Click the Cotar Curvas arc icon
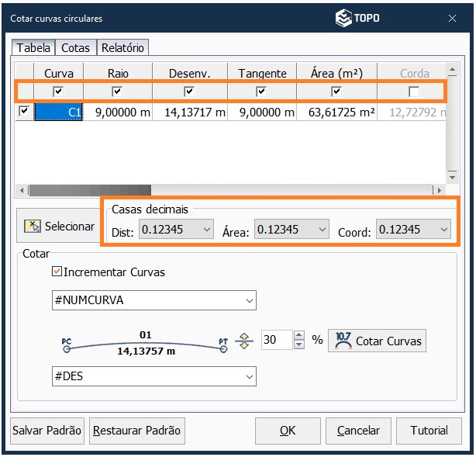Image resolution: width=476 pixels, height=457 pixels. (x=343, y=341)
